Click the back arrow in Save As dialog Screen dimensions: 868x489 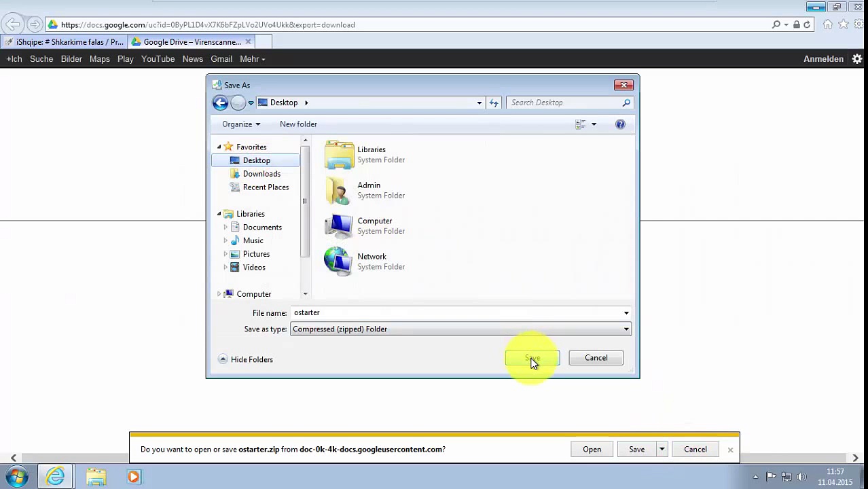[220, 103]
